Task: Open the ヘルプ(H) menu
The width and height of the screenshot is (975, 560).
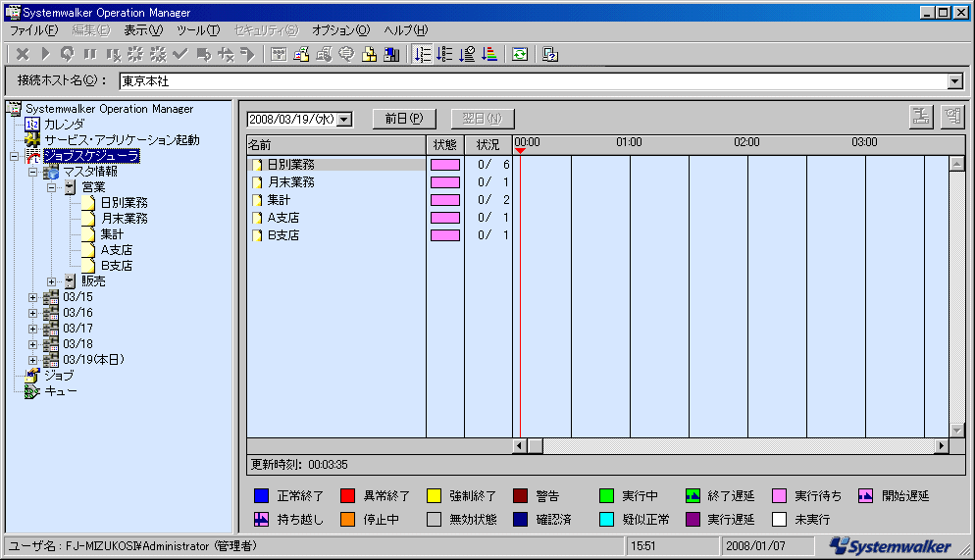Action: pyautogui.click(x=405, y=29)
